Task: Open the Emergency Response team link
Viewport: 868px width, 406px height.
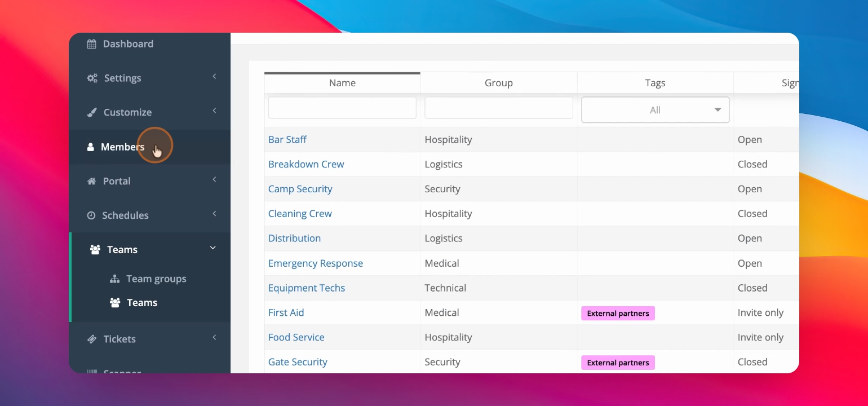Action: click(316, 263)
